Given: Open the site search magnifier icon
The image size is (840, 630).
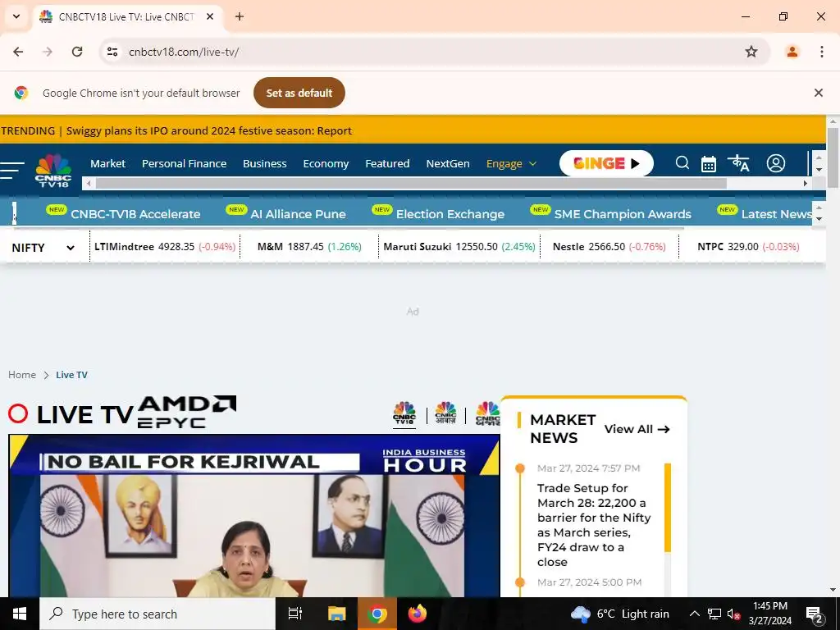Looking at the screenshot, I should (682, 163).
